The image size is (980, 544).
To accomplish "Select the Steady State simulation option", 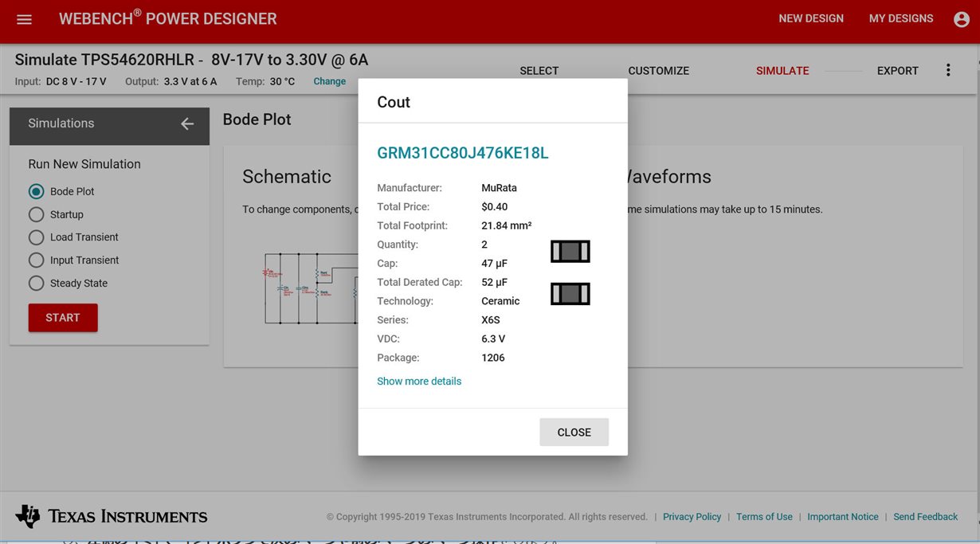I will point(36,283).
